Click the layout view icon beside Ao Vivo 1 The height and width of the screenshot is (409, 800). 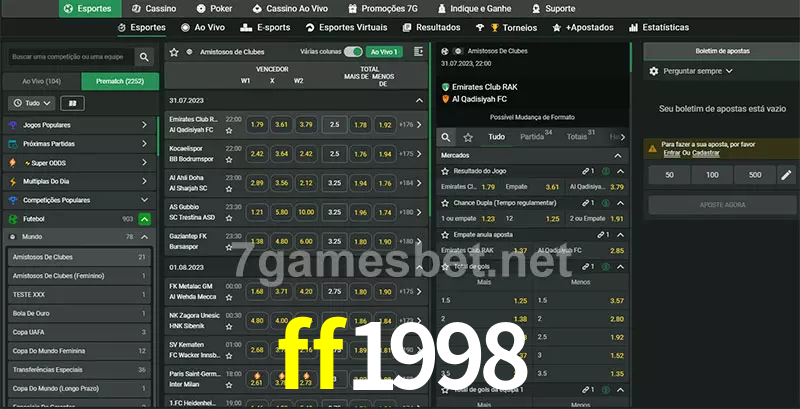click(x=417, y=51)
